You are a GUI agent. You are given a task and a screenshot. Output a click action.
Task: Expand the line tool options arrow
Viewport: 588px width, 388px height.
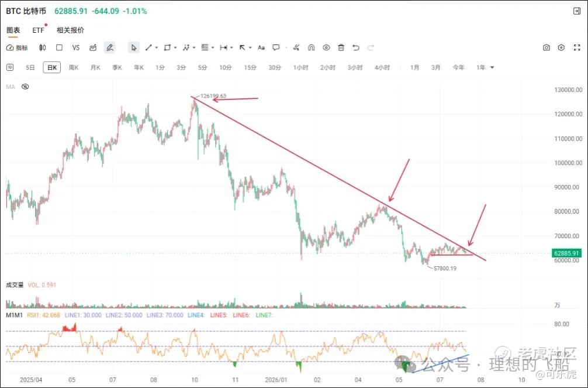(157, 48)
